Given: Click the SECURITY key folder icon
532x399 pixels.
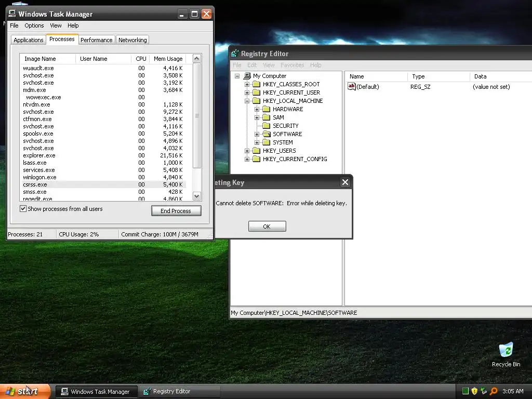Looking at the screenshot, I should tap(267, 126).
